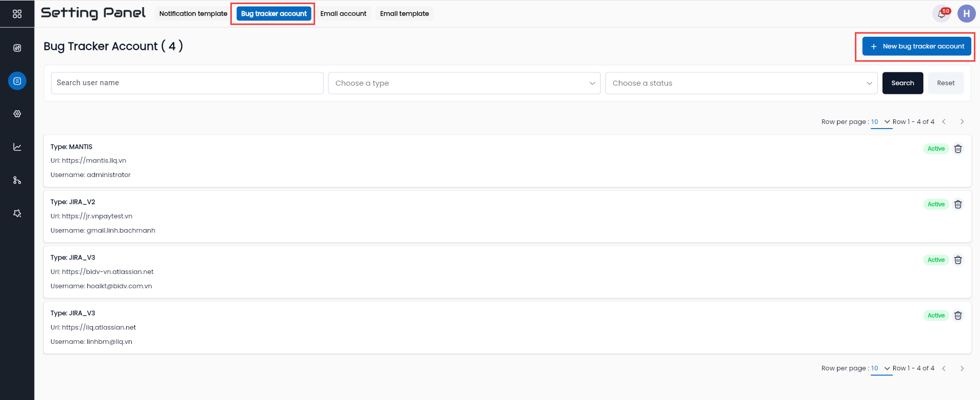This screenshot has height=400, width=980.
Task: Select the highlighted list sidebar icon
Action: click(17, 81)
